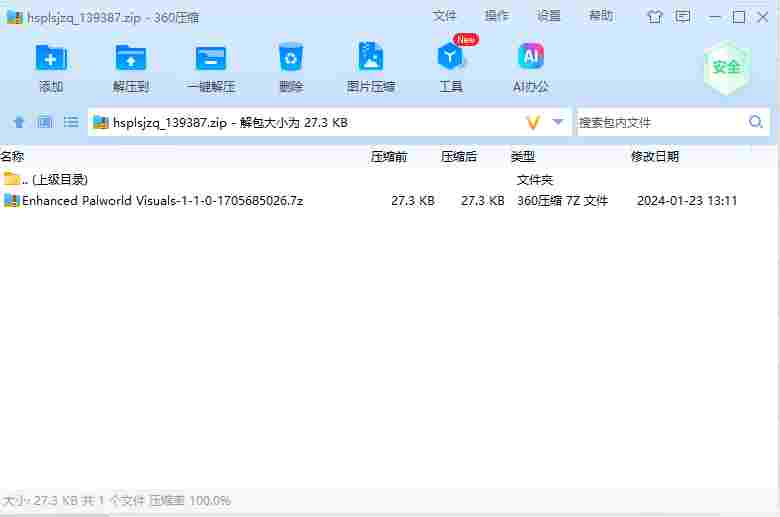Expand the path bar dropdown arrow
Viewport: 780px width, 517px height.
(x=558, y=121)
